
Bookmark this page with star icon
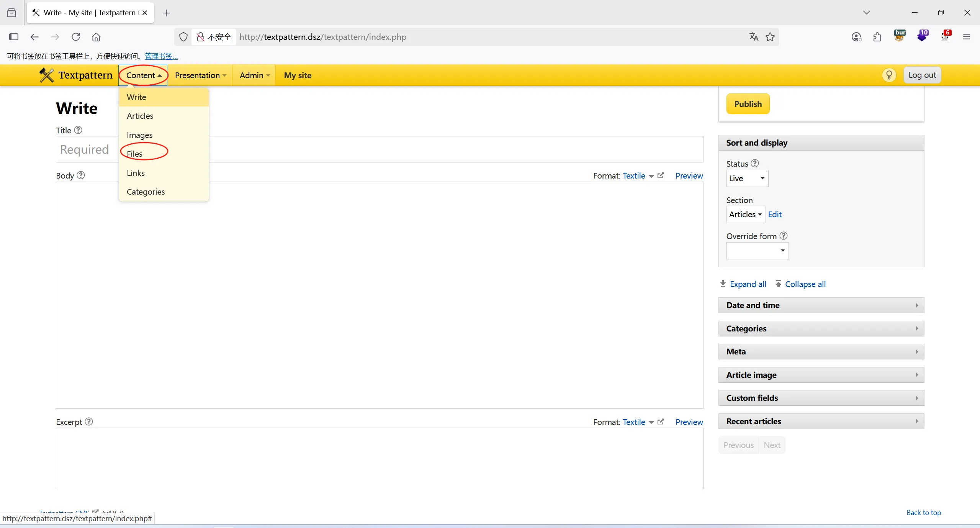click(770, 37)
